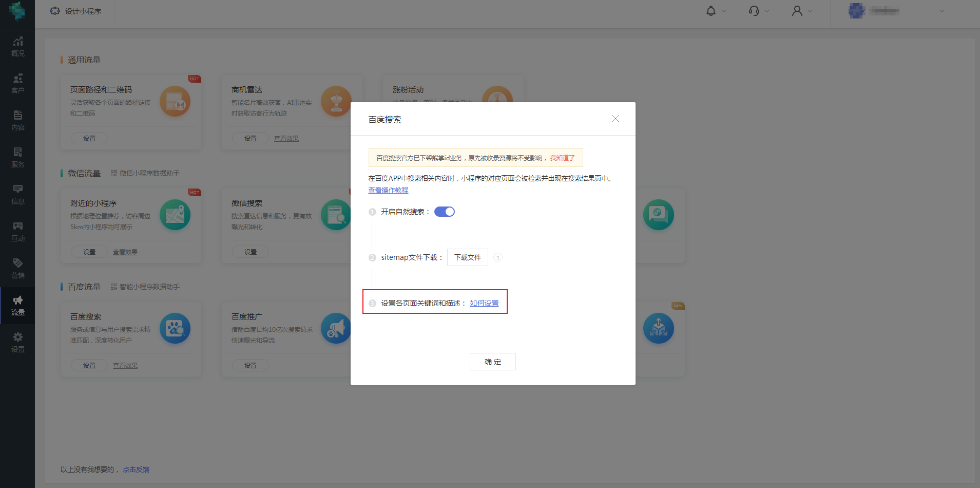Open 微信小程序数据助手 link
Screen dimensions: 980x488
(x=145, y=173)
